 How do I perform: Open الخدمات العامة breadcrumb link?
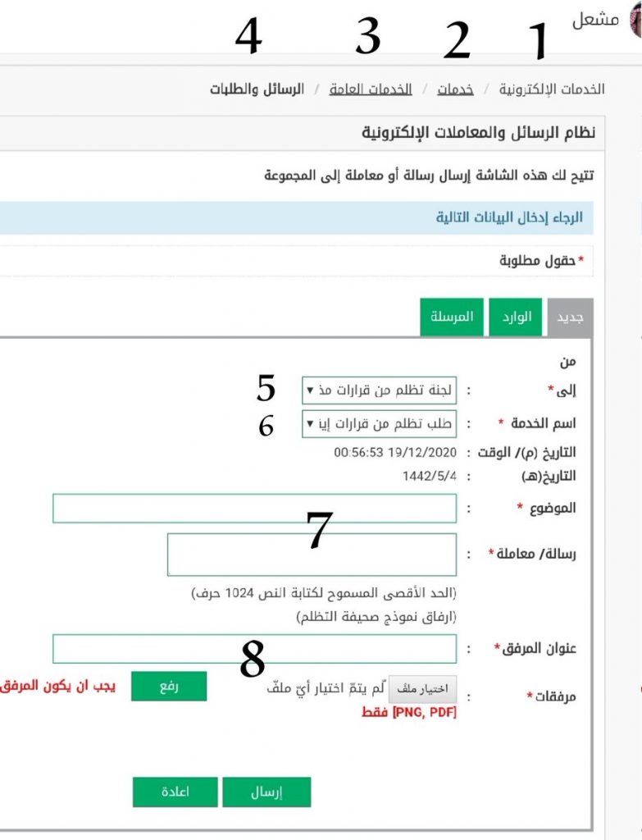pyautogui.click(x=371, y=89)
